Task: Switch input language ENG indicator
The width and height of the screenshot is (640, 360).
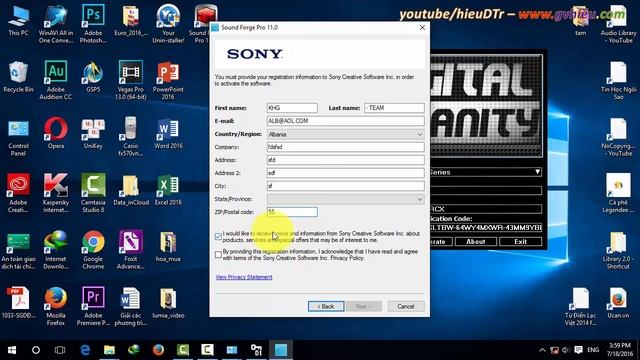Action: click(x=593, y=350)
